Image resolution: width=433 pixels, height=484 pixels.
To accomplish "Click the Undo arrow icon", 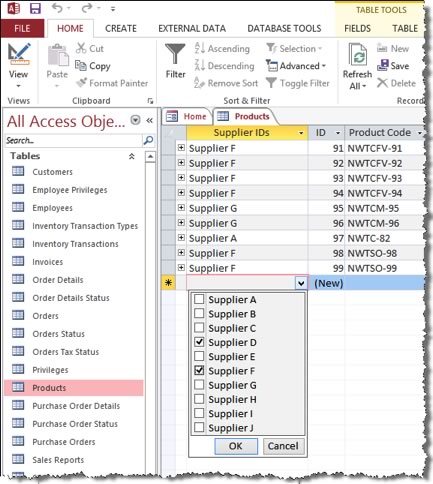I will (x=57, y=8).
